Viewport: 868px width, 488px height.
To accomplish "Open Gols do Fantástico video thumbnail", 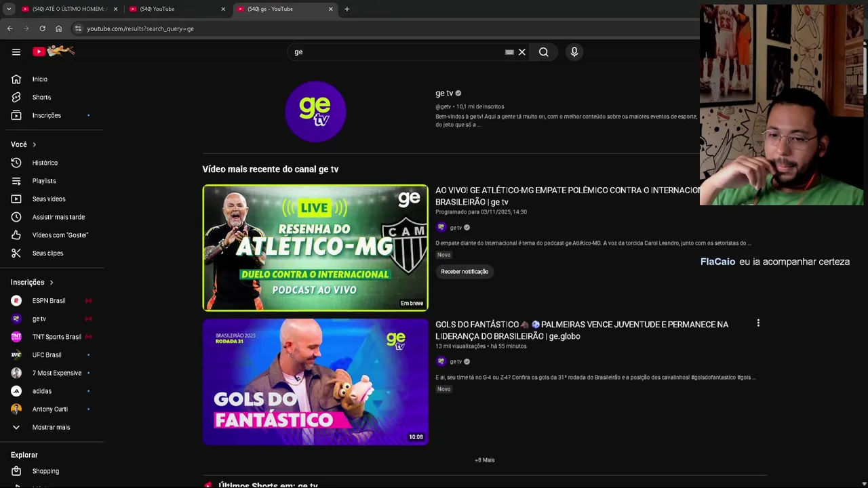I will coord(315,382).
